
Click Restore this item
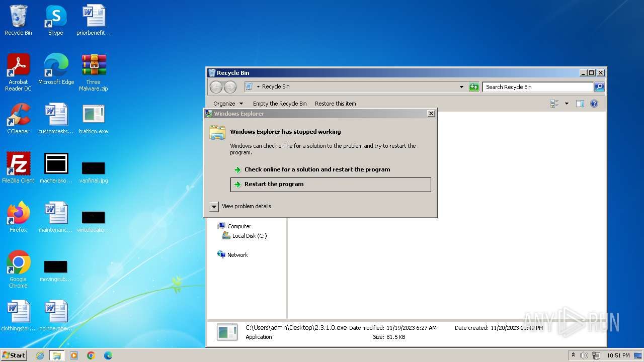click(x=335, y=104)
